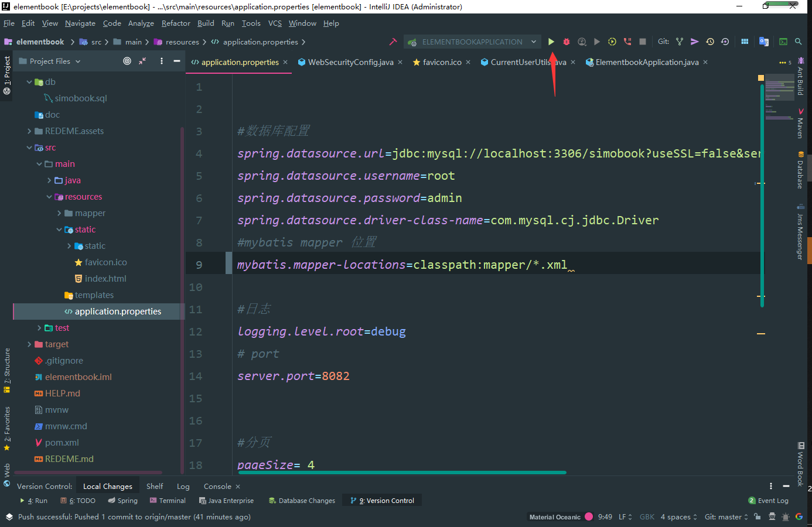This screenshot has width=812, height=527.
Task: Hide the Project panel with minus icon
Action: click(x=176, y=61)
